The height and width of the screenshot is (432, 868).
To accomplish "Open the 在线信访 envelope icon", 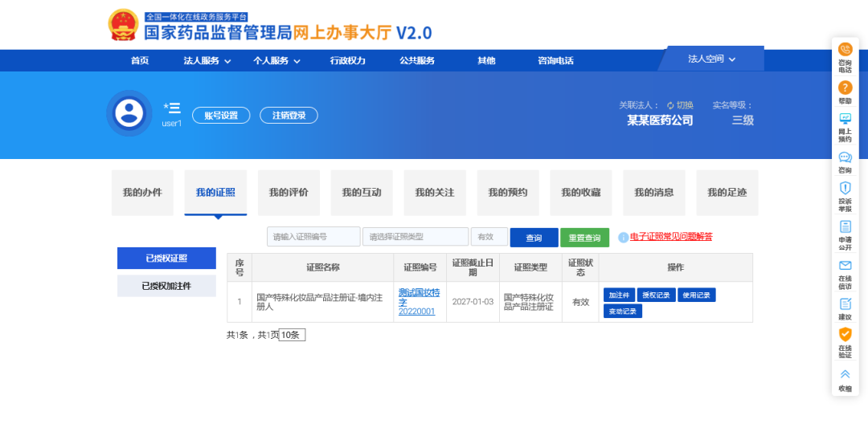I will coord(845,266).
